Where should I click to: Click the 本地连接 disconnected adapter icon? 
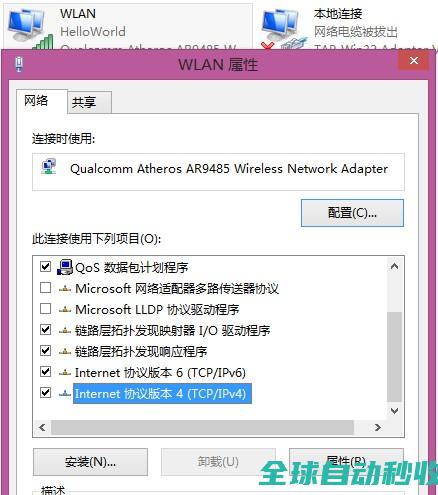[284, 29]
